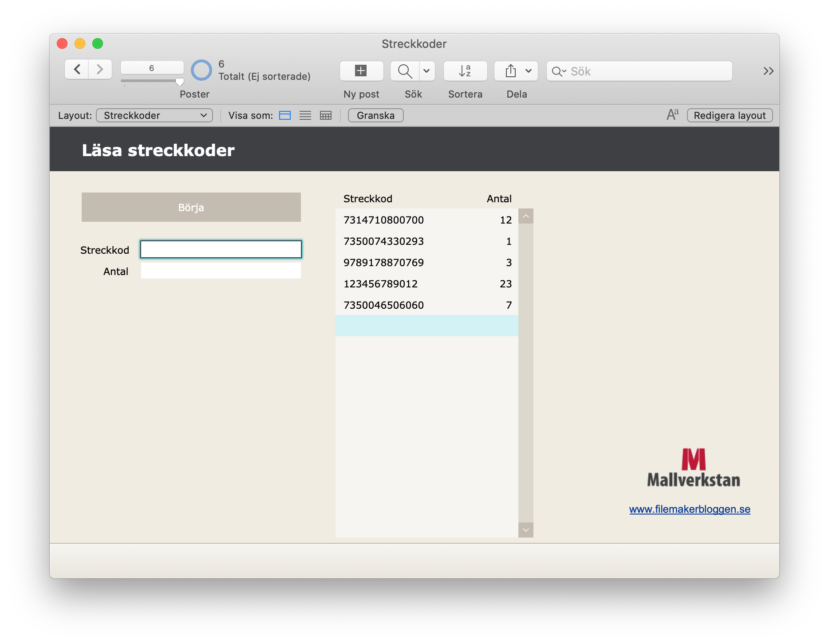Viewport: 829px width, 644px height.
Task: Go to the next record arrow
Action: click(100, 69)
